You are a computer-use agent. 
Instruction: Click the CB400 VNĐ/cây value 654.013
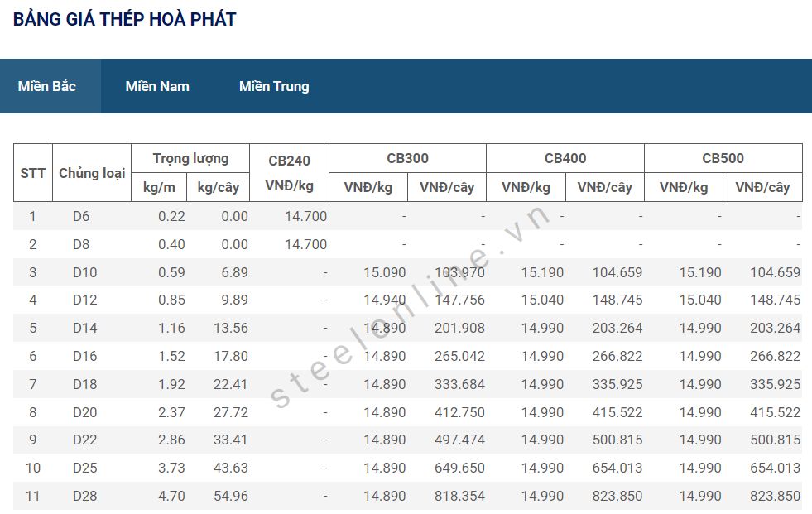point(617,468)
